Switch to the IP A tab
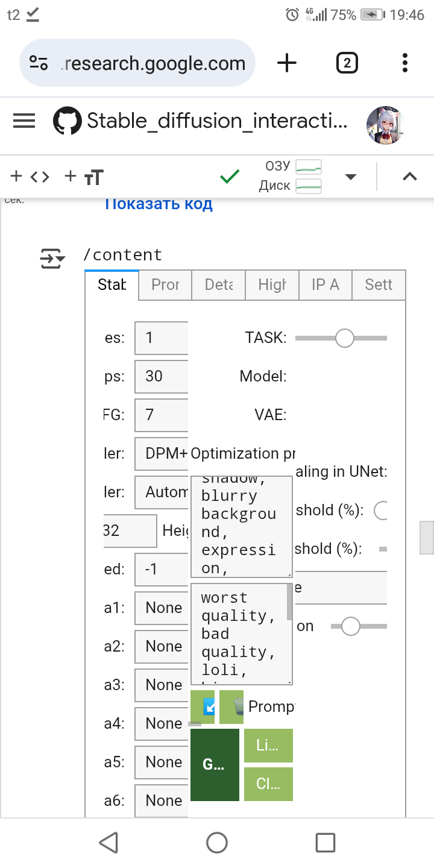This screenshot has width=434, height=868. click(325, 285)
